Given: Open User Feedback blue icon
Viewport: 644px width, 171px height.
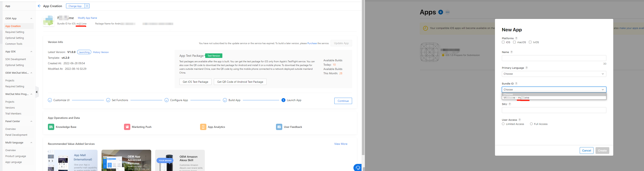Looking at the screenshot, I should [279, 127].
